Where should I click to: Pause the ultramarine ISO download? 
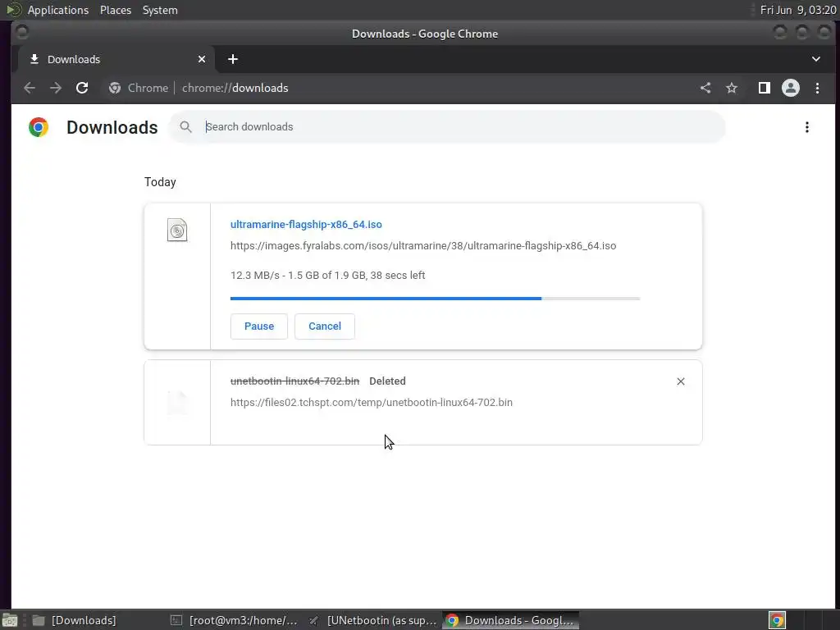tap(258, 326)
